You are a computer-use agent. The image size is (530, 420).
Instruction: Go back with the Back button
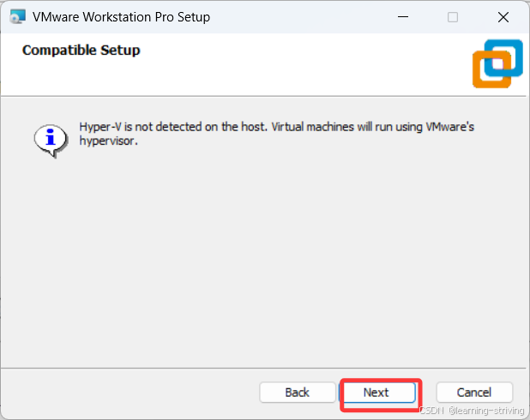click(297, 393)
